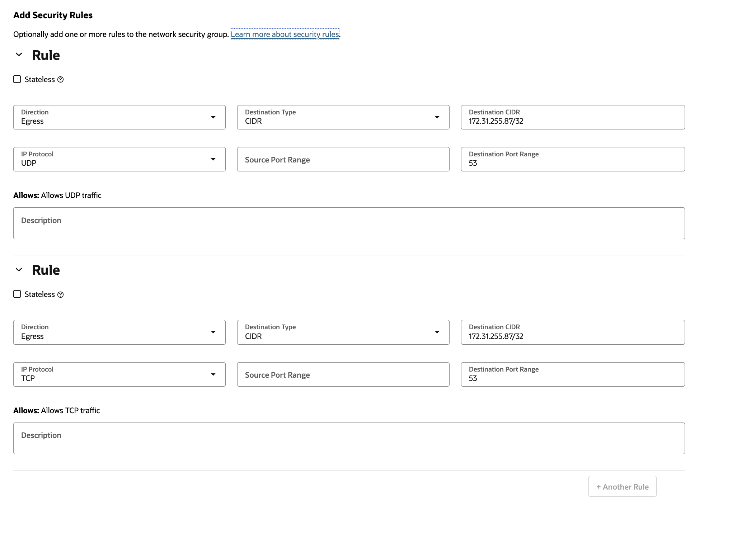Image resolution: width=756 pixels, height=538 pixels.
Task: Enable Stateless checkbox in the first rule
Action: pos(17,79)
